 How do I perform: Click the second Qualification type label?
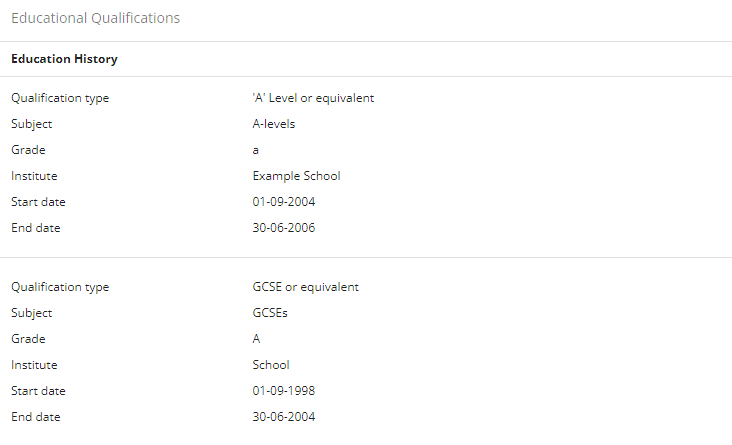pyautogui.click(x=60, y=287)
